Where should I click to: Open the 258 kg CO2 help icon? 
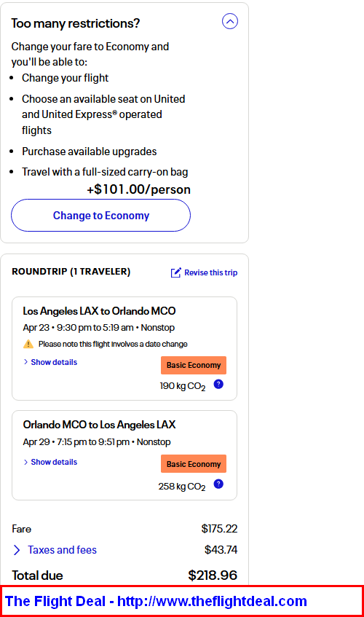click(218, 484)
